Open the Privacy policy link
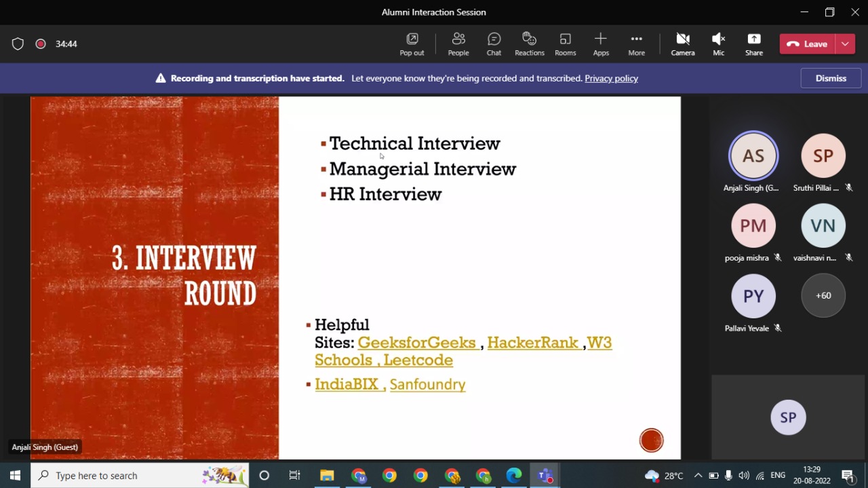This screenshot has height=488, width=868. click(x=611, y=78)
